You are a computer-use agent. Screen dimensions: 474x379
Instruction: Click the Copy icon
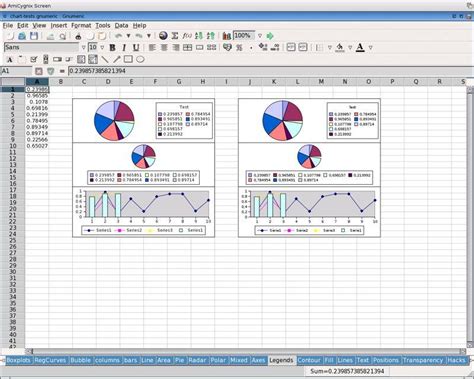point(90,36)
